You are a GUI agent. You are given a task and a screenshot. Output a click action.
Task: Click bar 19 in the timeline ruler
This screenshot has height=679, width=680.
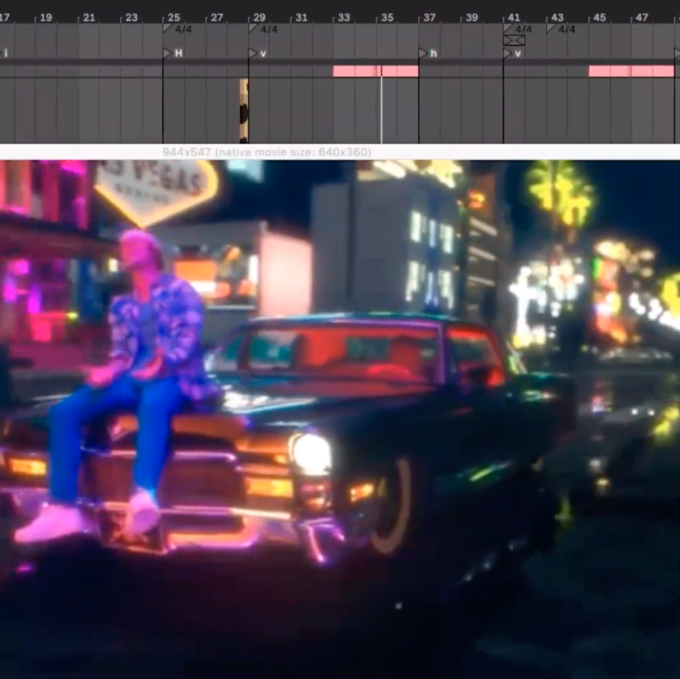pos(46,17)
